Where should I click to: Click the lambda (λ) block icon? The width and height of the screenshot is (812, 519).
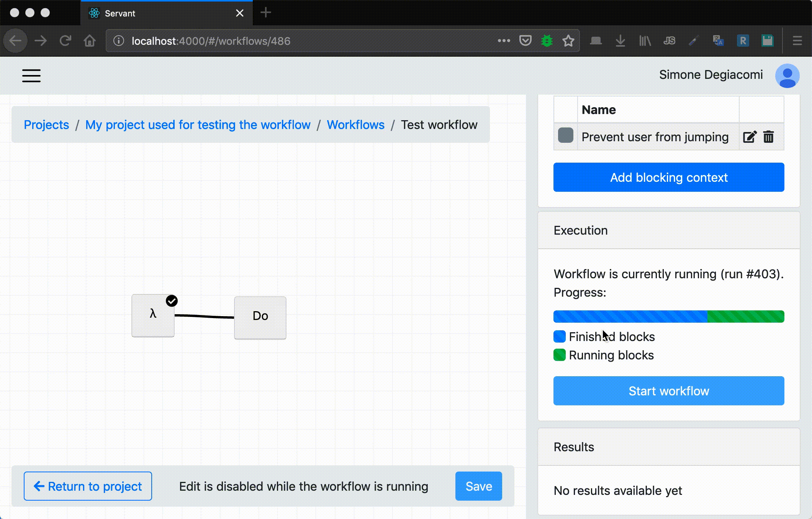(x=153, y=315)
